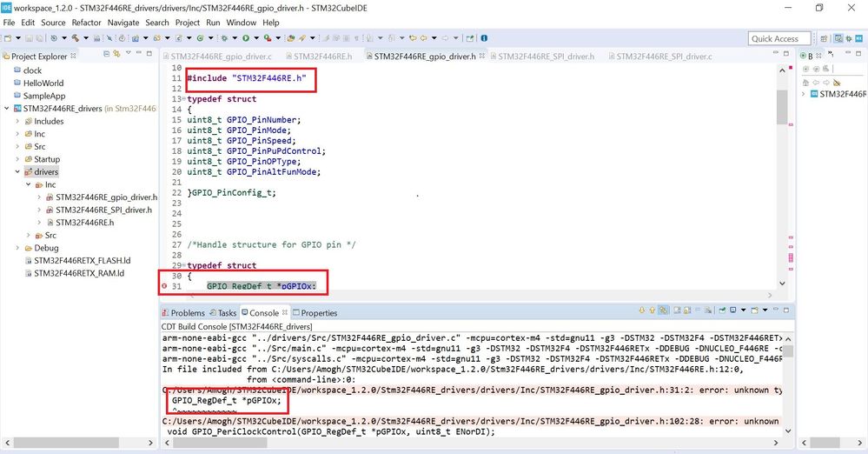This screenshot has width=868, height=454.
Task: Open Project Explorer View Menu dropdown
Action: coord(128,53)
